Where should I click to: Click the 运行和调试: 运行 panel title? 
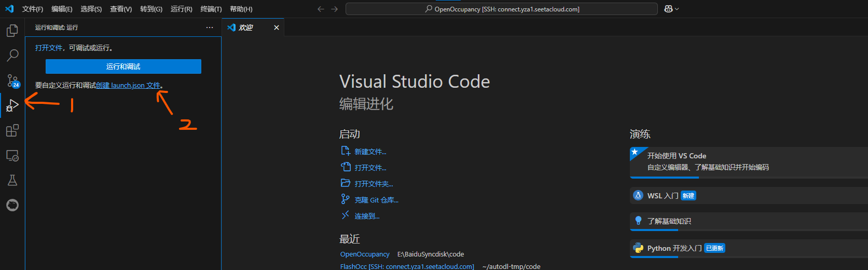coord(57,28)
